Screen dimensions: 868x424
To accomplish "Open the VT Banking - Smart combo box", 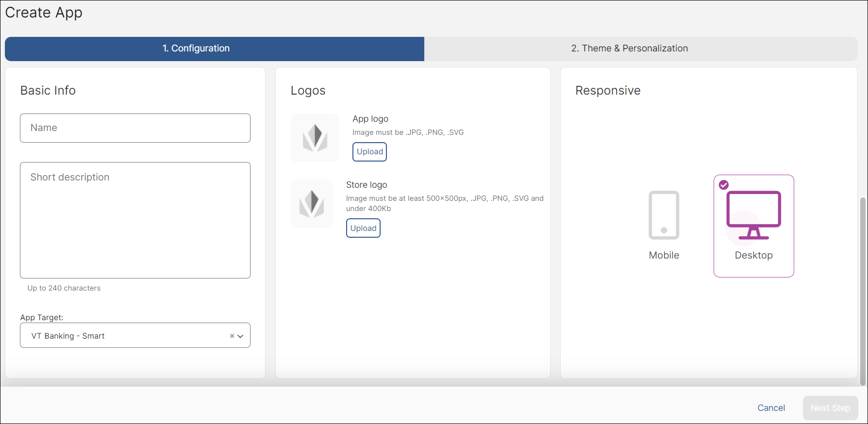I will [126, 336].
